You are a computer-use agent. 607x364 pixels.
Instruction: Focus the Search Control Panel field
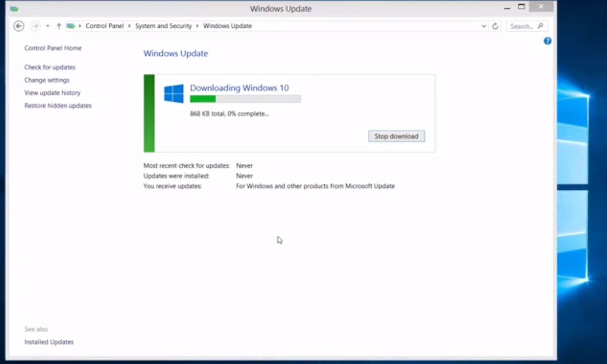(527, 26)
